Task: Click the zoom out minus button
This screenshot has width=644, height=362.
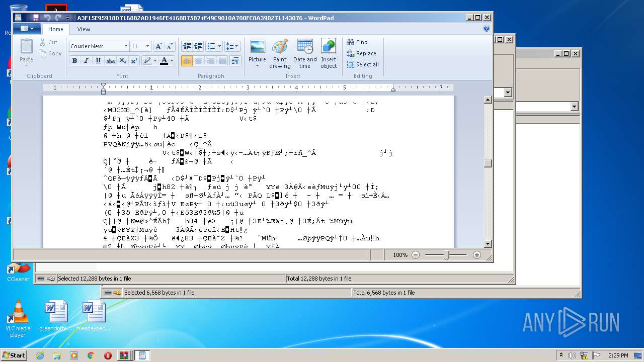Action: point(416,255)
